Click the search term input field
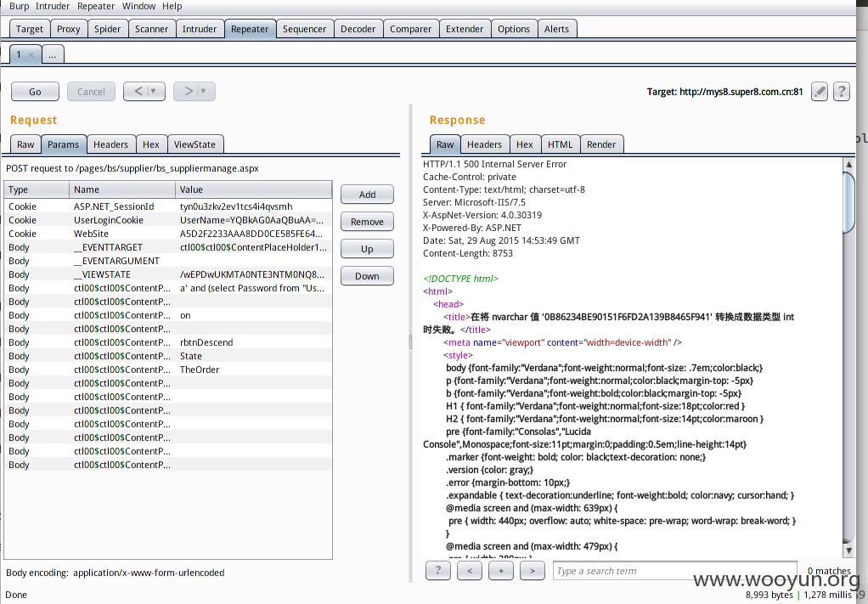Screen dimensions: 868x604 pos(675,571)
